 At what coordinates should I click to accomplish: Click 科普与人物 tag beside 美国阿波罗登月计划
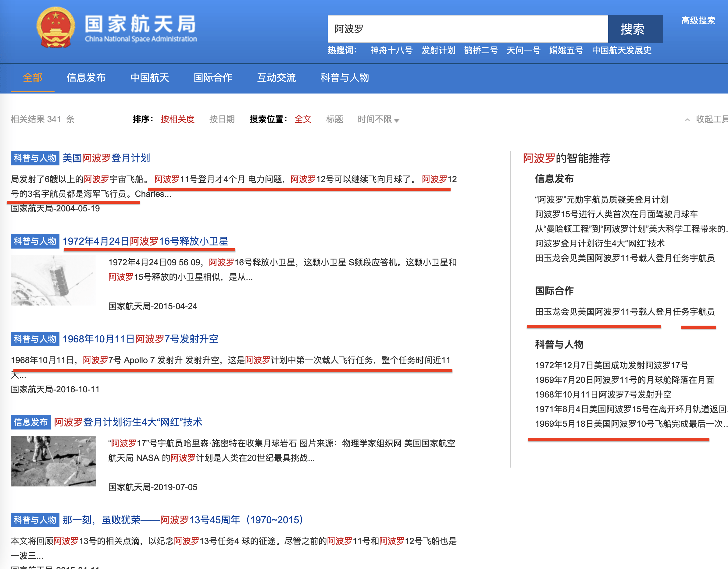tap(35, 158)
